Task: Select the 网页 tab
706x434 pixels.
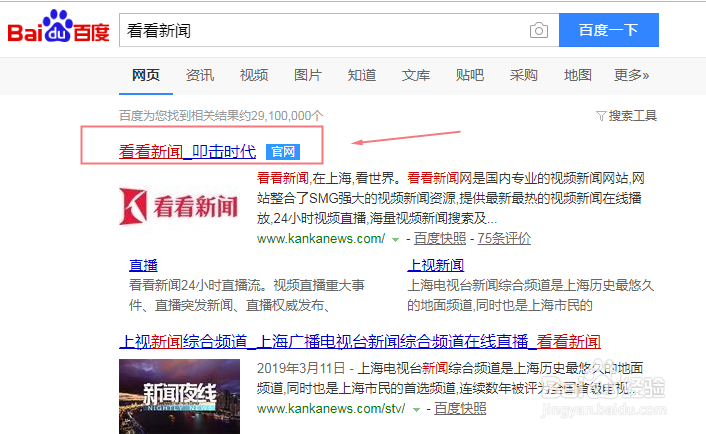Action: click(145, 75)
